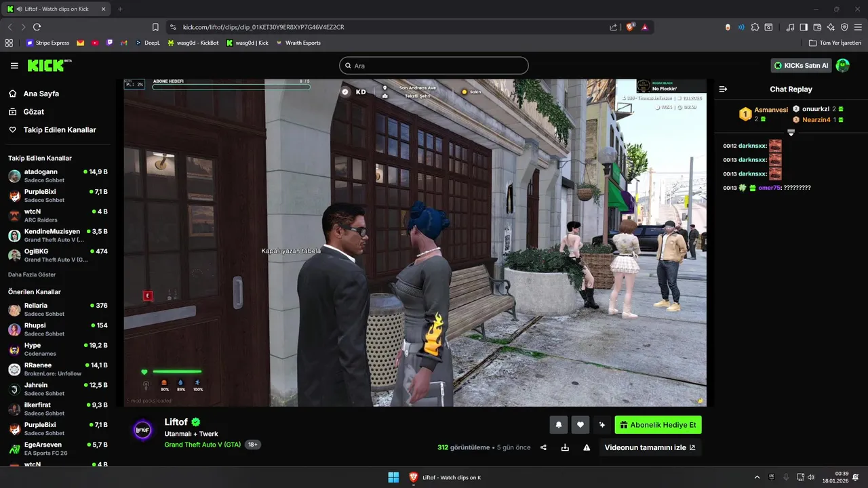Report clip with warning triangle icon

pos(587,447)
